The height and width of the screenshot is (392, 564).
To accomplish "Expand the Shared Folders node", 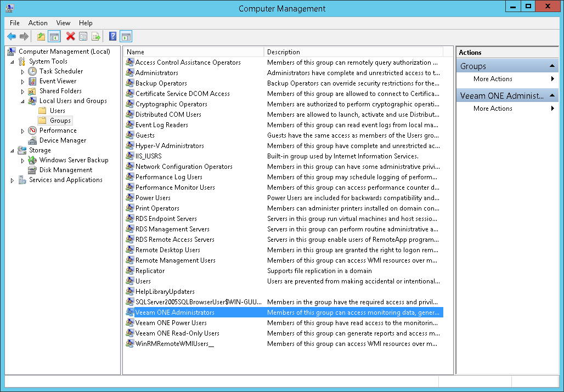I will 22,91.
